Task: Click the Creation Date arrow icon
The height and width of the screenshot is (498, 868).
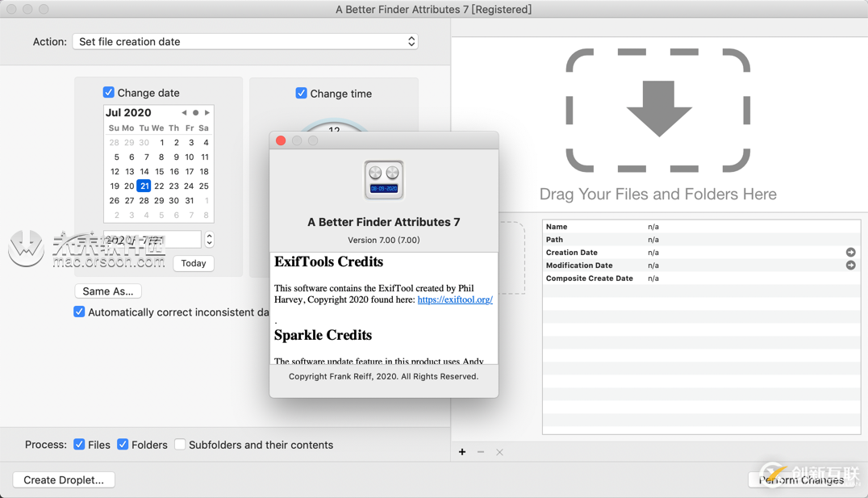Action: [x=851, y=252]
